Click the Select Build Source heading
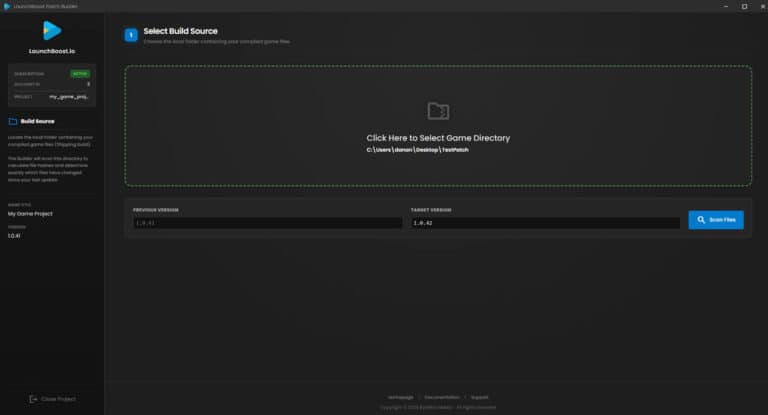The height and width of the screenshot is (415, 768). point(180,31)
